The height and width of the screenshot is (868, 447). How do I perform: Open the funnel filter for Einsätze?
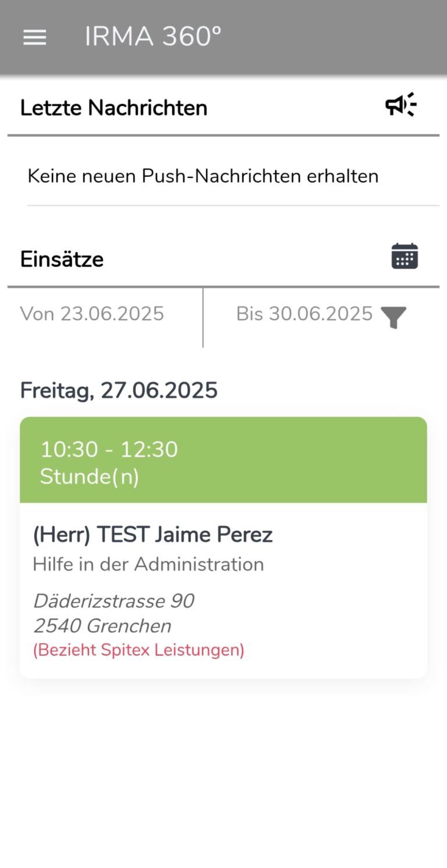(393, 317)
